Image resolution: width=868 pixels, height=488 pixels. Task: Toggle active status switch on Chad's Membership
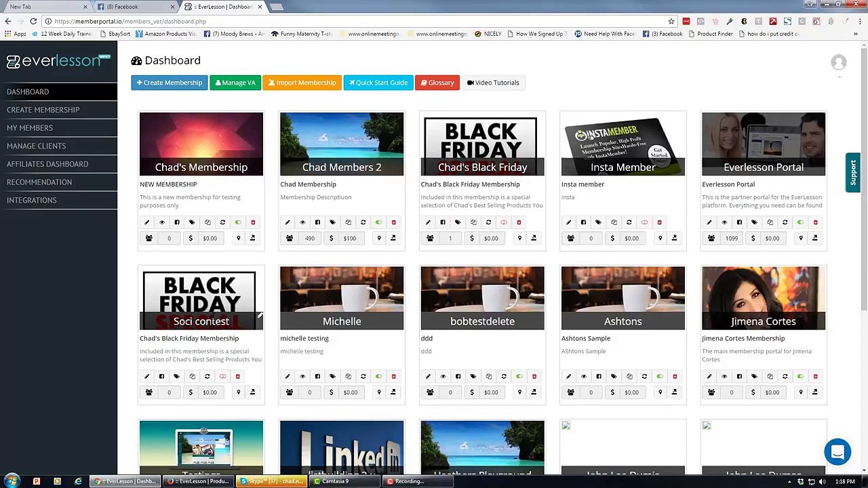pyautogui.click(x=237, y=222)
